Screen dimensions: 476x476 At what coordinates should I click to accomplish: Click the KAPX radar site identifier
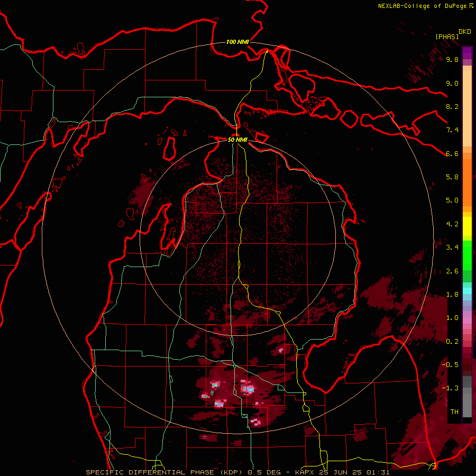pos(305,472)
